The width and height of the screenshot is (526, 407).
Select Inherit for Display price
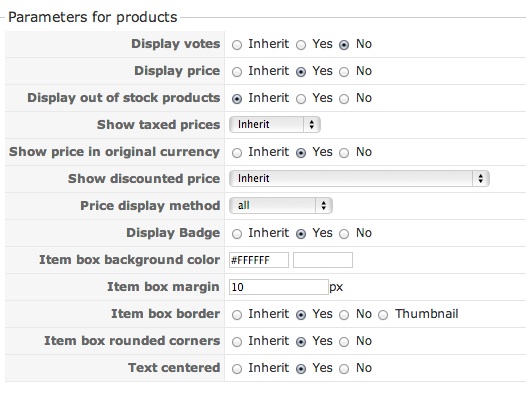tap(237, 72)
